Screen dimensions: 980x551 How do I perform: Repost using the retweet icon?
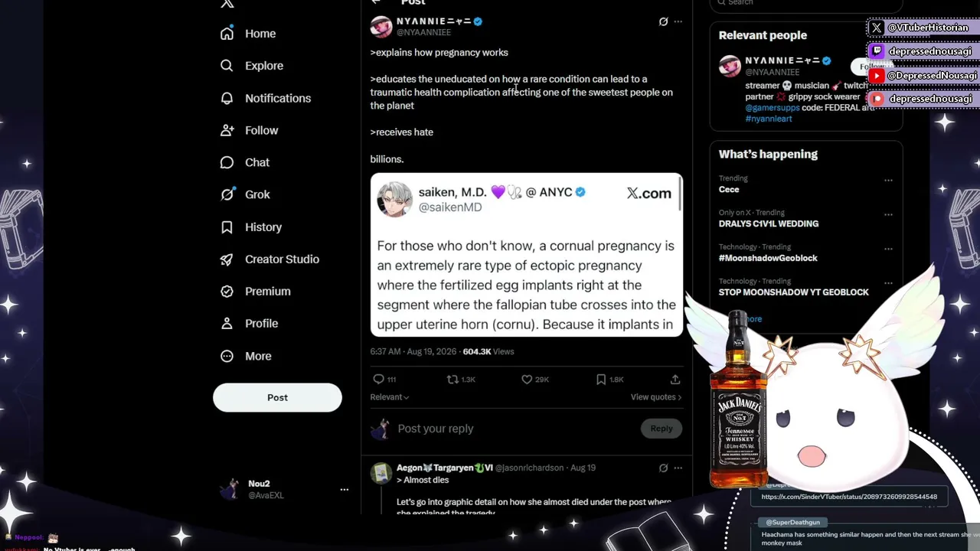452,380
